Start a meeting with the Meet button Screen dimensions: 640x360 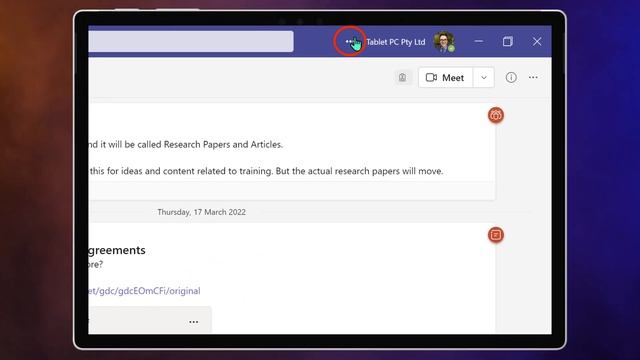pyautogui.click(x=445, y=78)
